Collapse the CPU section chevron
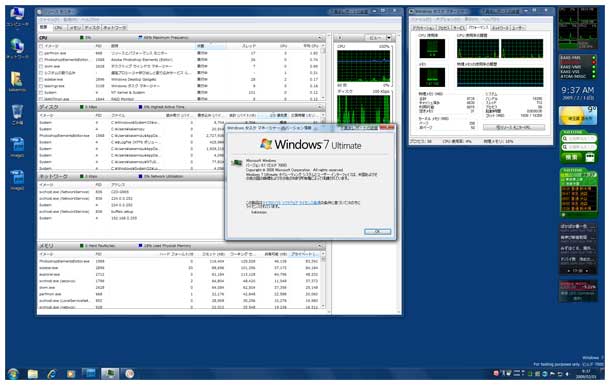This screenshot has width=610, height=385. 320,38
